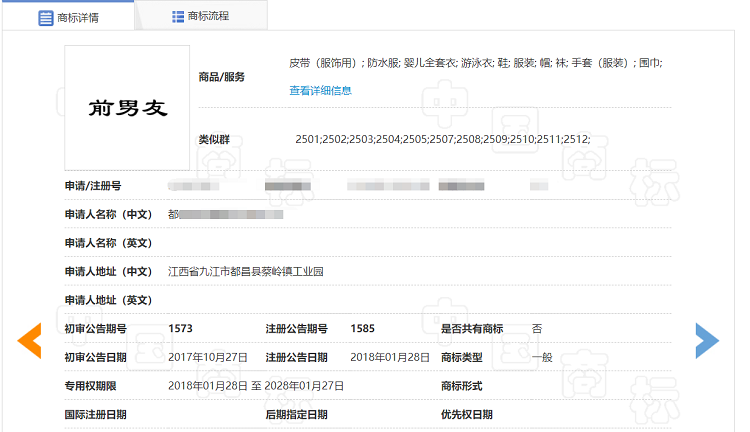Select the goods/services description text

click(x=475, y=62)
